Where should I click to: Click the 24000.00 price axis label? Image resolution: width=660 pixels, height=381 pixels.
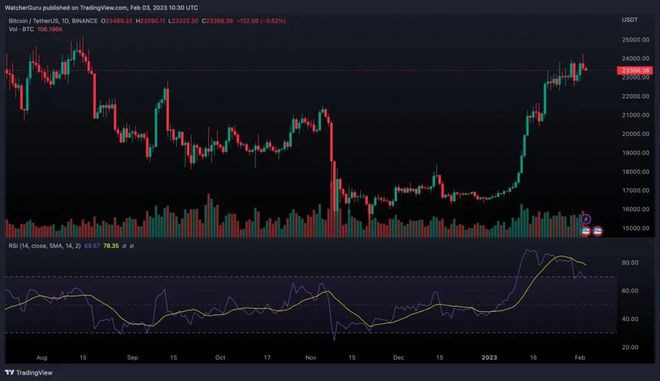(x=636, y=59)
